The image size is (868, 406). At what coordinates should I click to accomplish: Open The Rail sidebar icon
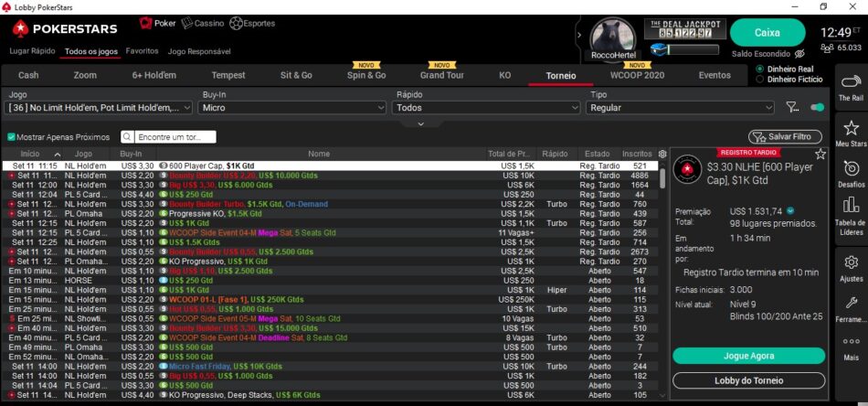click(851, 82)
